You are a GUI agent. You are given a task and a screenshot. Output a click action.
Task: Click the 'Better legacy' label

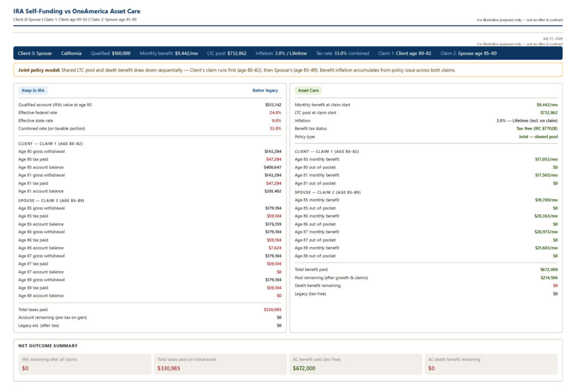[x=265, y=90]
